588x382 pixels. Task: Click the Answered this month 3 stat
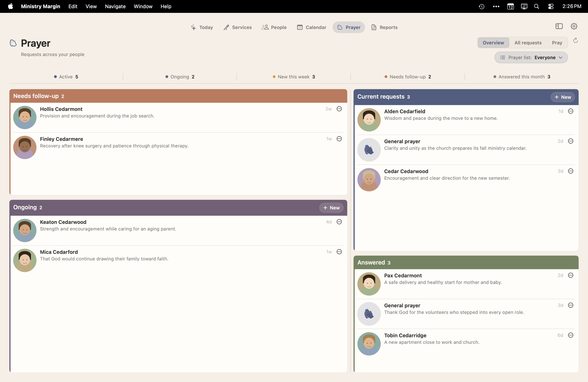(521, 77)
